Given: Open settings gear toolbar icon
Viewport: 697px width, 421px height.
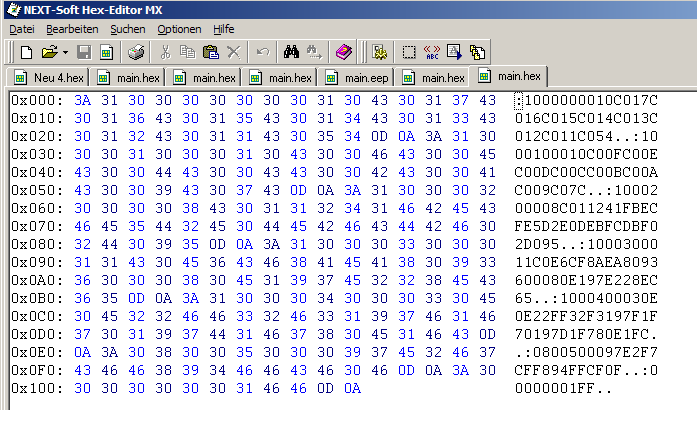Looking at the screenshot, I should coord(380,52).
